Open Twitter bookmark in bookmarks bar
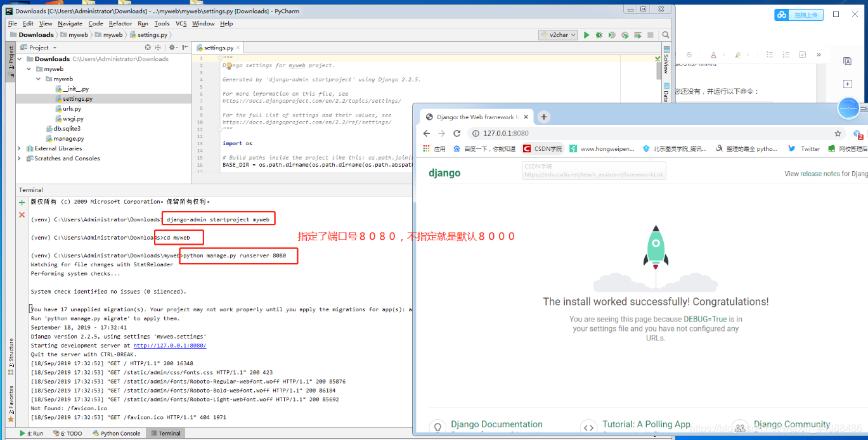868x440 pixels. pos(804,149)
